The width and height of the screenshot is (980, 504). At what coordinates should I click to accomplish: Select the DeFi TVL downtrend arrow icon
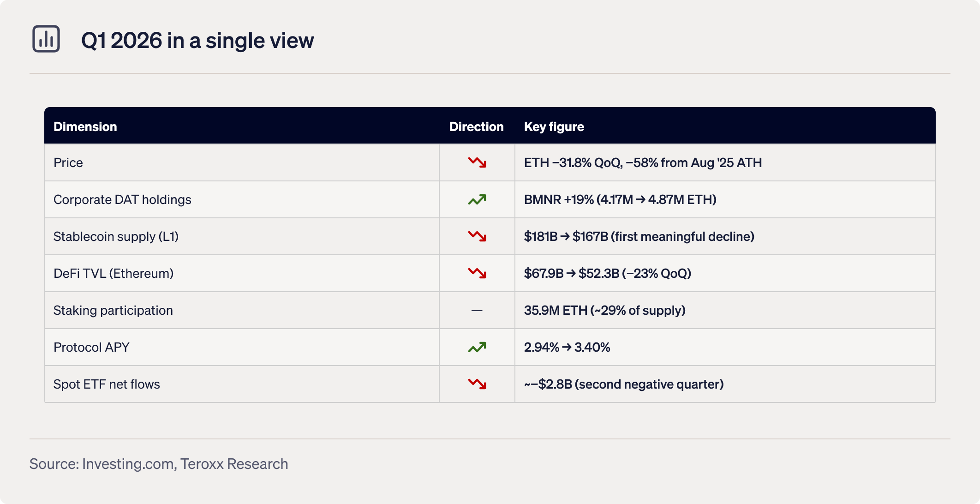tap(477, 273)
